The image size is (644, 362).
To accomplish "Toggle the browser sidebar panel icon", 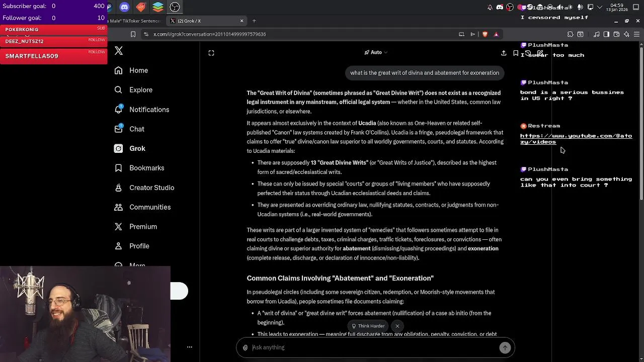I will tap(606, 34).
